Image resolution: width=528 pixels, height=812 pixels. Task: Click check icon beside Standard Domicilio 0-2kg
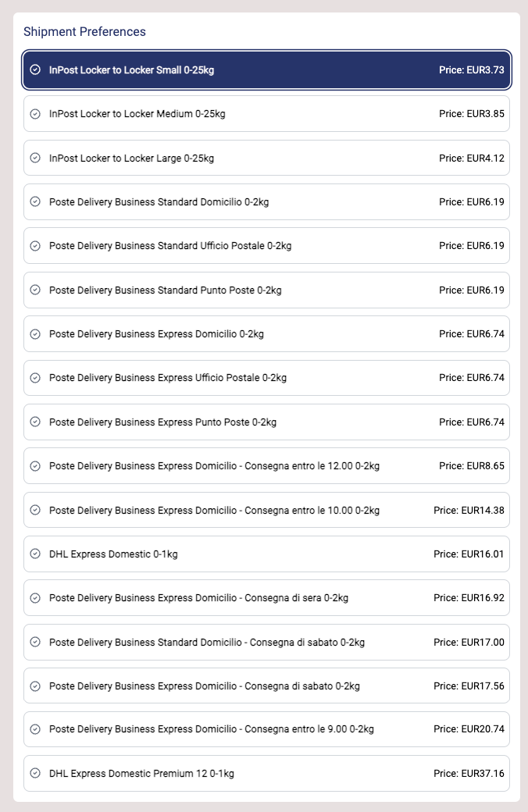pyautogui.click(x=35, y=201)
